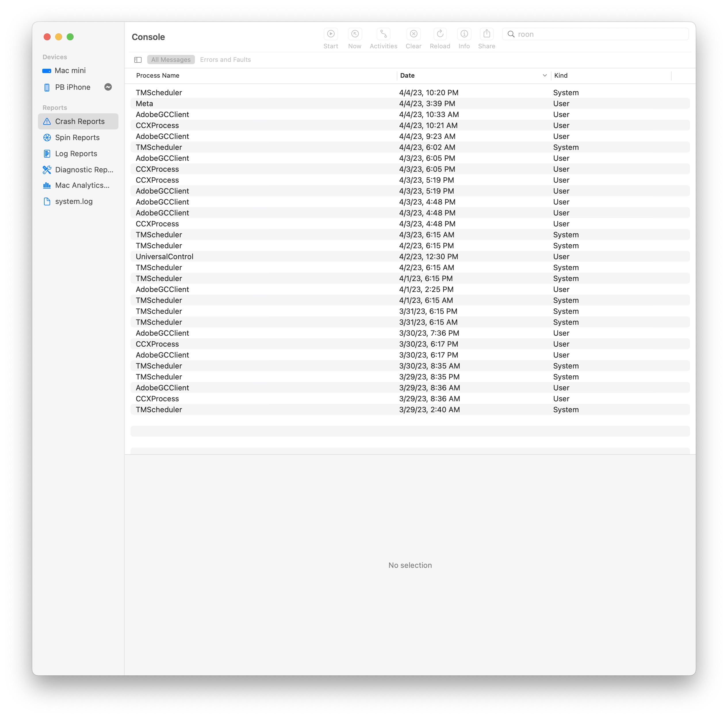Sort by Process Name column header
728x718 pixels.
158,75
